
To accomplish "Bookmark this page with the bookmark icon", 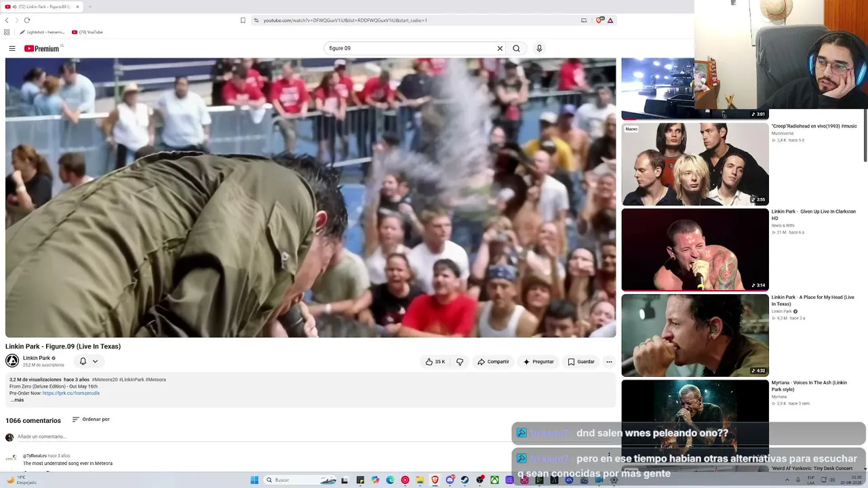I will 243,20.
